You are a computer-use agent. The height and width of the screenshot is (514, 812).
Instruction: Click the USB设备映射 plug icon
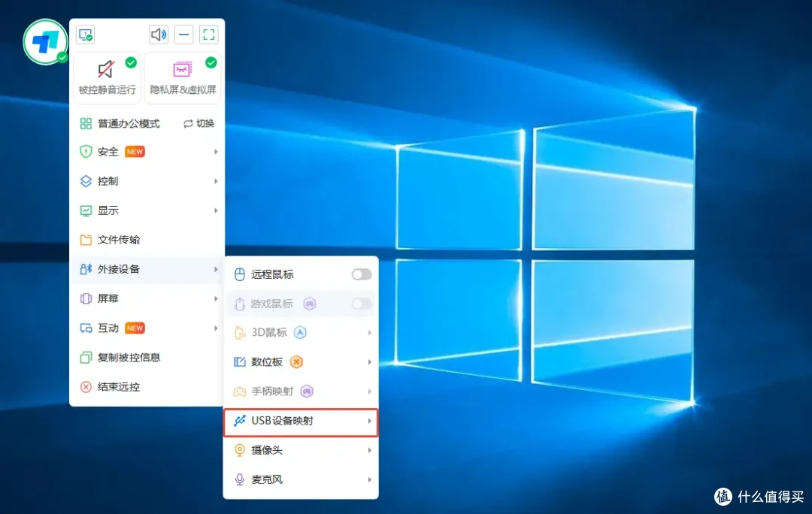tap(239, 421)
